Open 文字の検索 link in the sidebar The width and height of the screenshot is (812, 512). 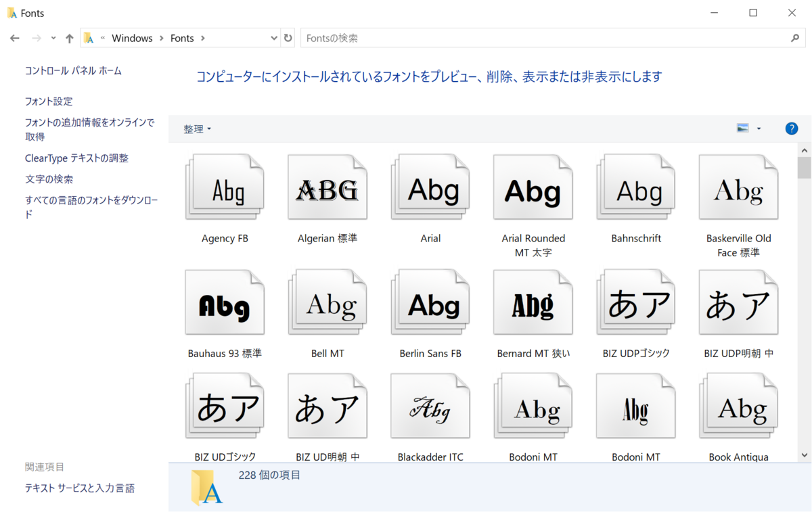click(x=49, y=179)
